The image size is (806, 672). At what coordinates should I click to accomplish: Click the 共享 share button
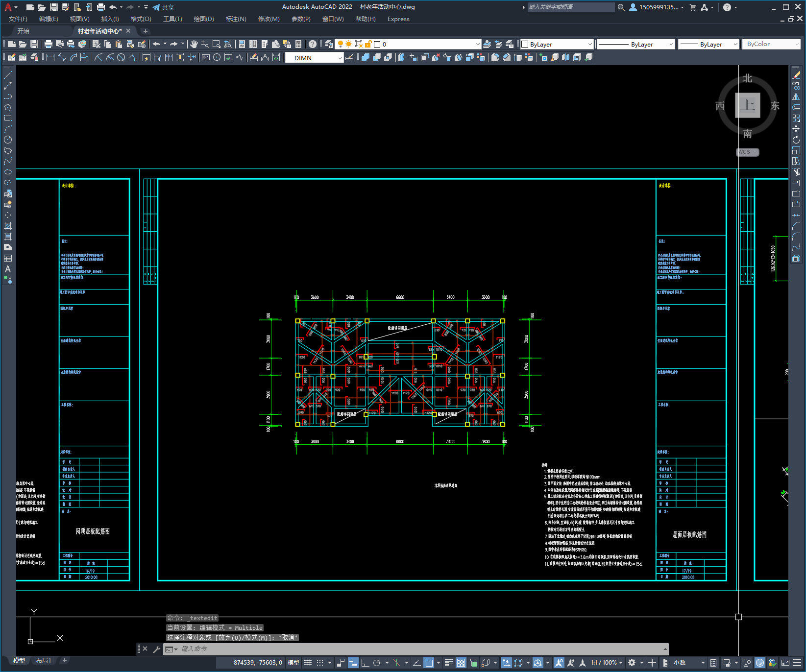(x=164, y=7)
